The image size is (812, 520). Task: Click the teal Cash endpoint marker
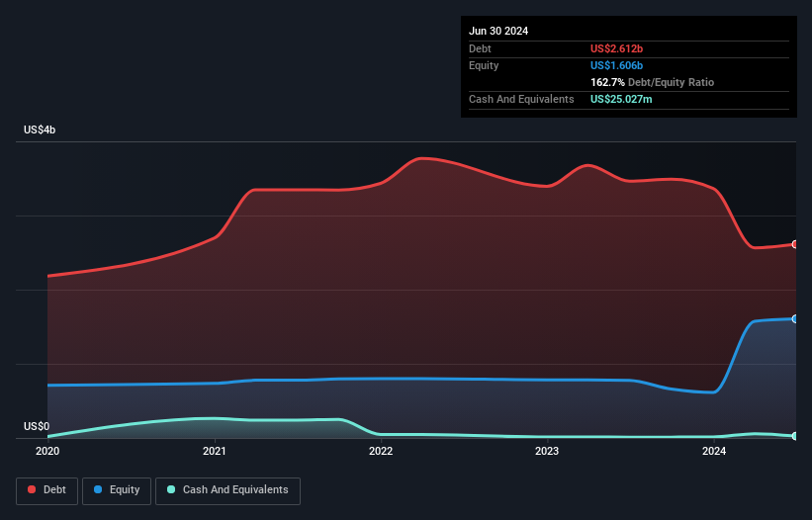pos(795,436)
